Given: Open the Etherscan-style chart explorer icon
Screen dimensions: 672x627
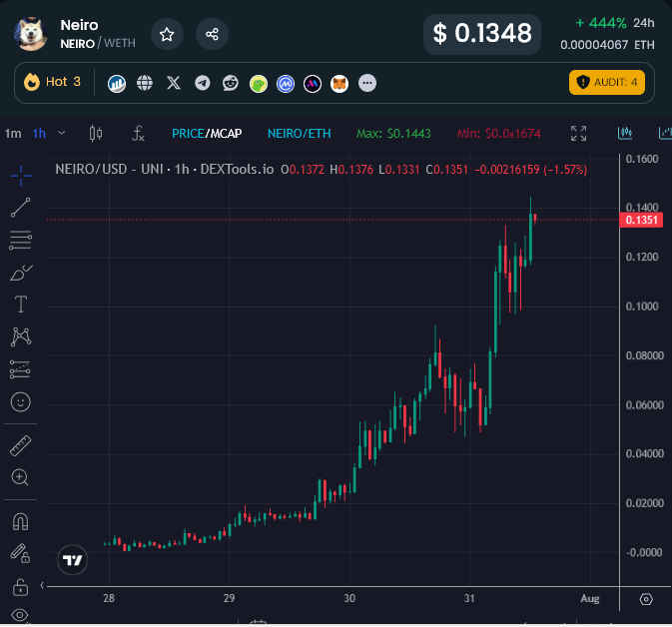Looking at the screenshot, I should (x=117, y=83).
